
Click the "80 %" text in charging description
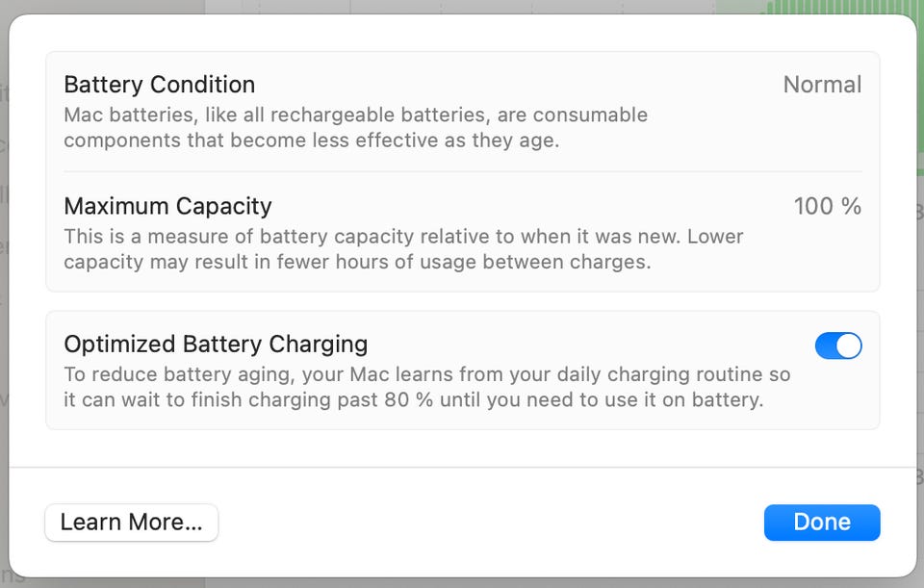(409, 399)
